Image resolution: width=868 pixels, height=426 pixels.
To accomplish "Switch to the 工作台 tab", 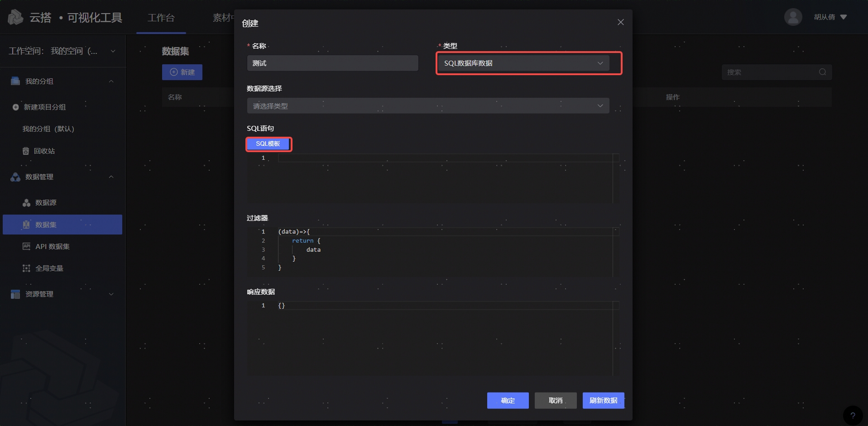I will pos(161,18).
